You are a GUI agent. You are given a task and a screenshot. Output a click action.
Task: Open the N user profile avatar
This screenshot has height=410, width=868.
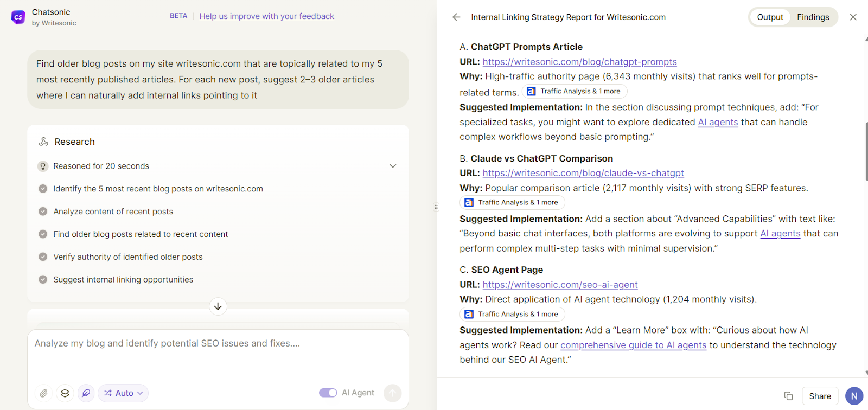pyautogui.click(x=854, y=396)
